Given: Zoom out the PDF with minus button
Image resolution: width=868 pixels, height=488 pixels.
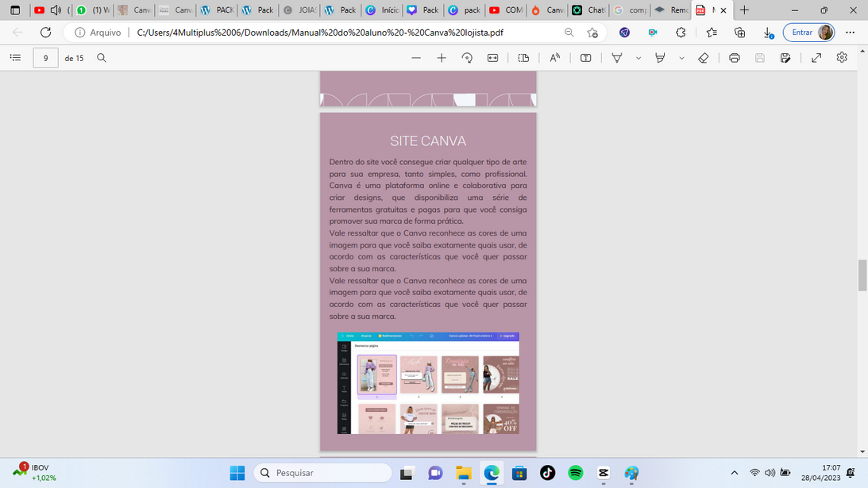Looking at the screenshot, I should 416,58.
